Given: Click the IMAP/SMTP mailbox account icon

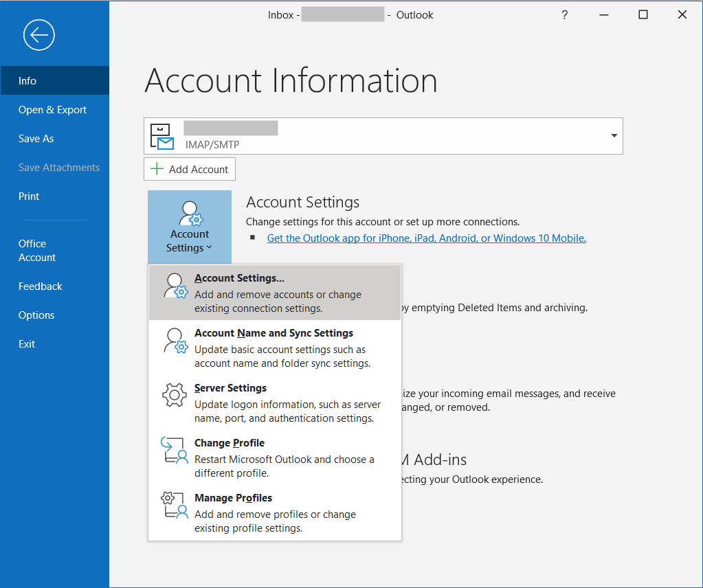Looking at the screenshot, I should click(x=162, y=136).
